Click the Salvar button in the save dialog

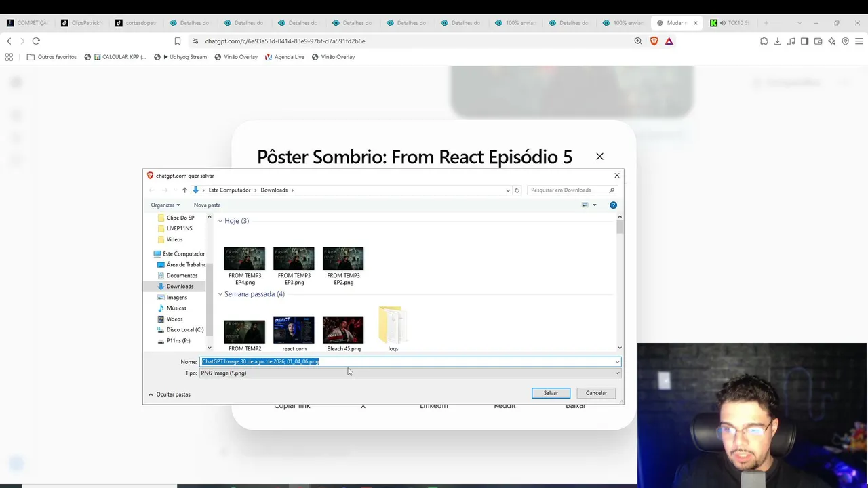(x=551, y=393)
